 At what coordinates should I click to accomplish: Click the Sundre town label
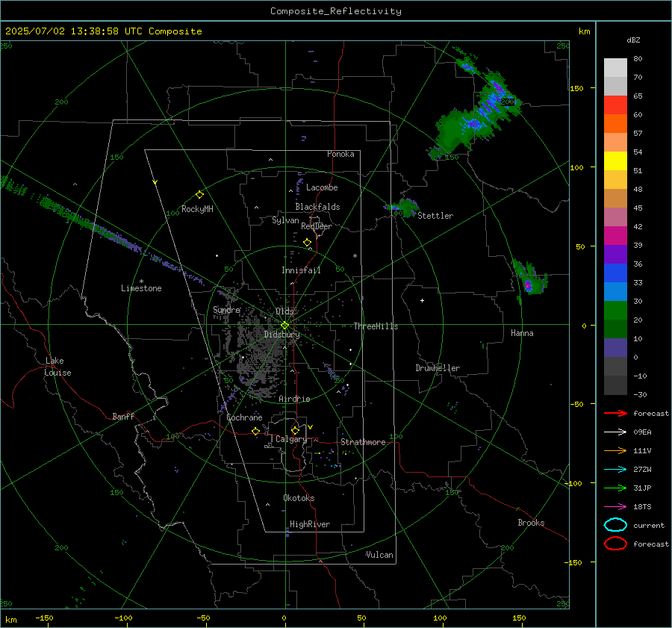pos(226,310)
